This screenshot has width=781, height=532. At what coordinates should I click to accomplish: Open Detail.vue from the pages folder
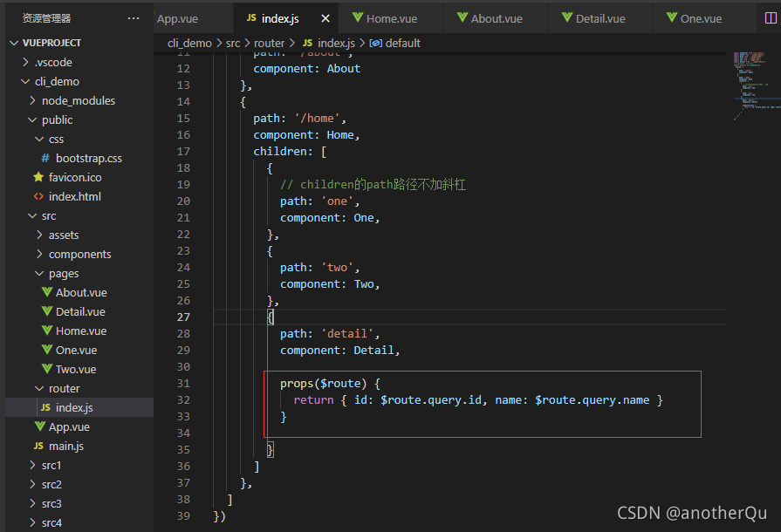point(79,311)
